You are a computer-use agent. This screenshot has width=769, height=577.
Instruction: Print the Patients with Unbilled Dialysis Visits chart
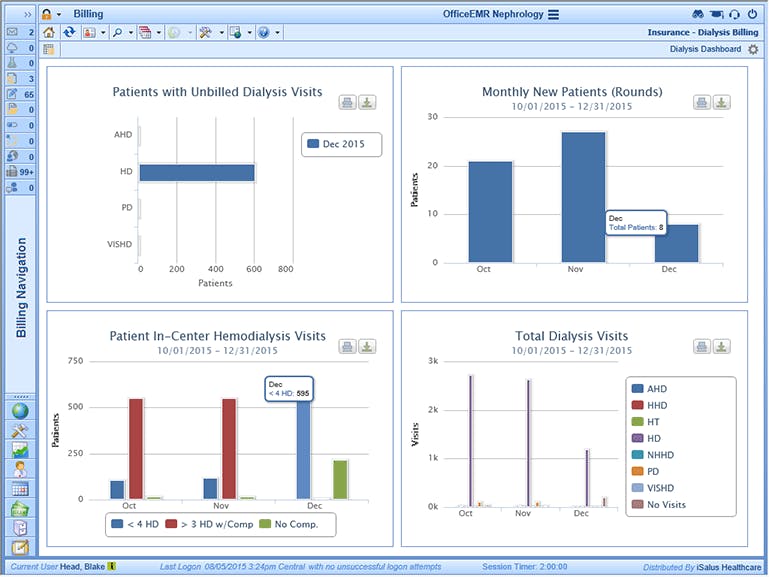pos(348,102)
